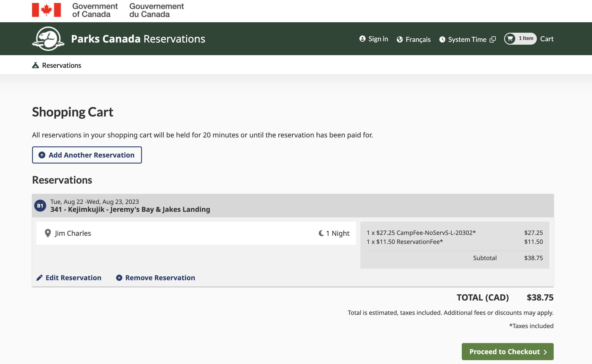Viewport: 592px width, 364px height.
Task: Click 341 - Kejimkujik - Jeremy's Bay & Jakes Landing
Action: tap(130, 209)
